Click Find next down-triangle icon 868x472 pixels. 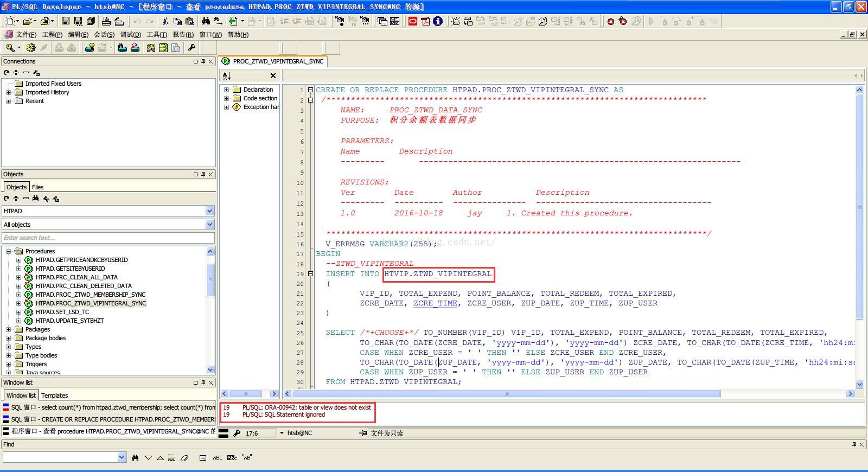click(148, 458)
